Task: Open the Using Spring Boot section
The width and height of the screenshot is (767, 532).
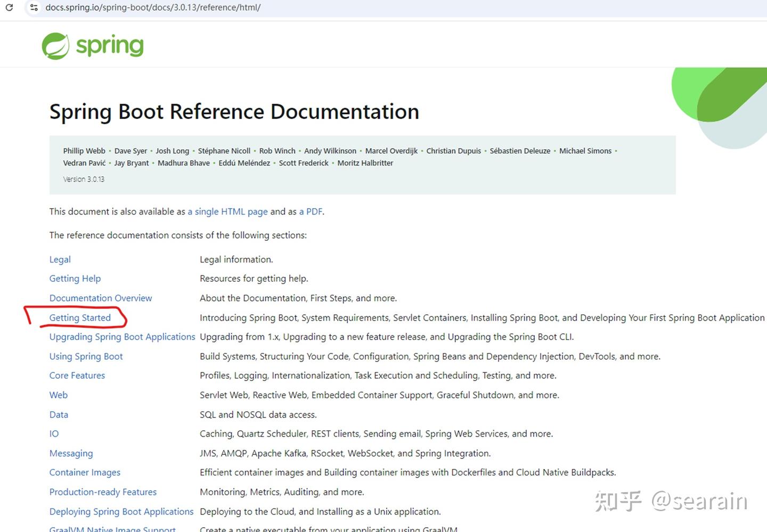Action: 86,356
